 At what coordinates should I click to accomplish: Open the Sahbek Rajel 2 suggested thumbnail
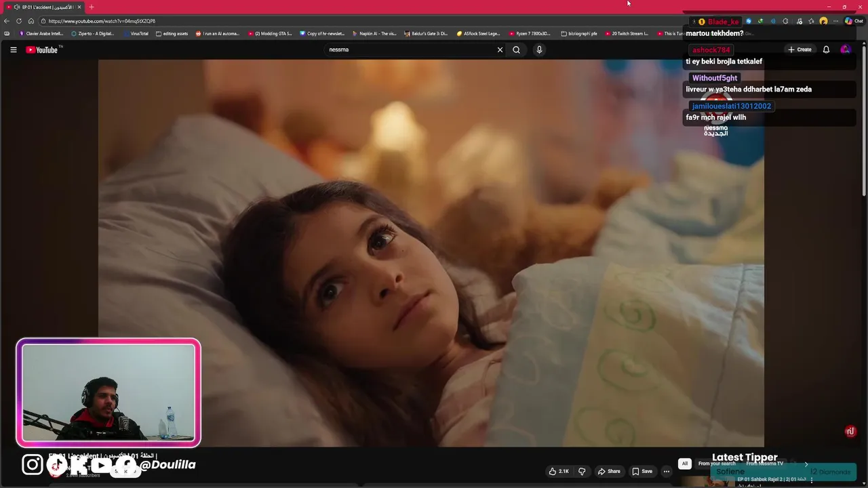pos(707,481)
